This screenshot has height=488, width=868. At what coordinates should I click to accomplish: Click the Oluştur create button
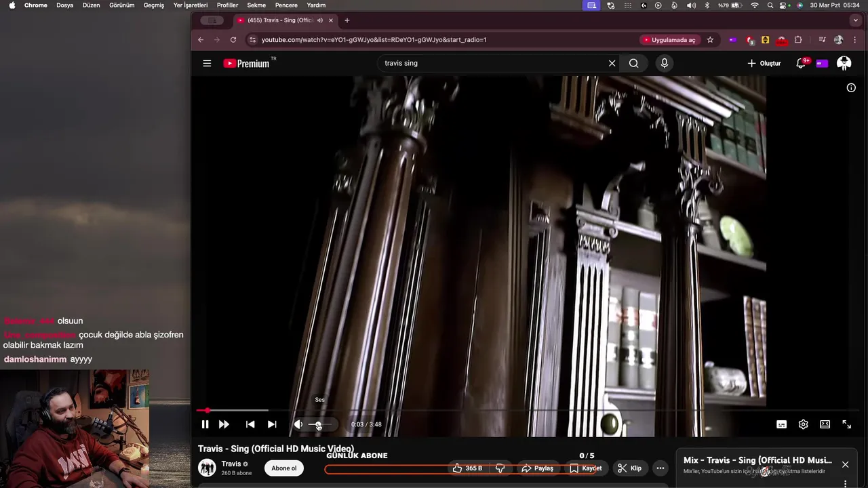[764, 63]
